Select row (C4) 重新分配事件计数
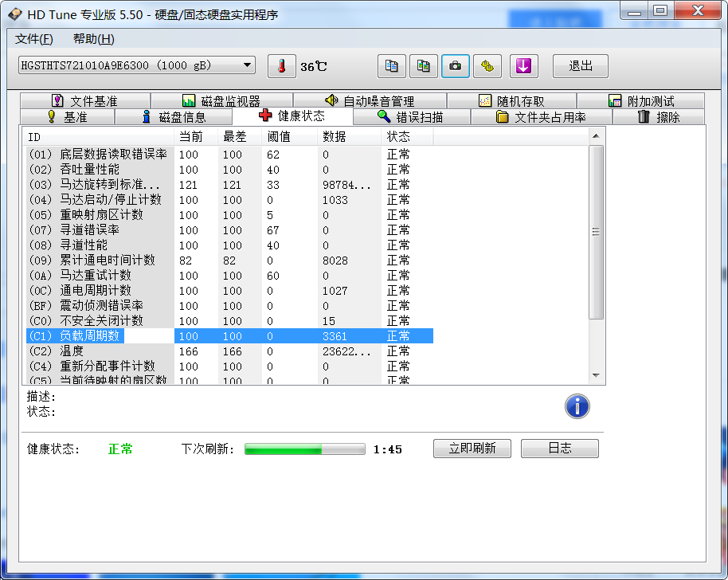The image size is (728, 580). coord(230,366)
